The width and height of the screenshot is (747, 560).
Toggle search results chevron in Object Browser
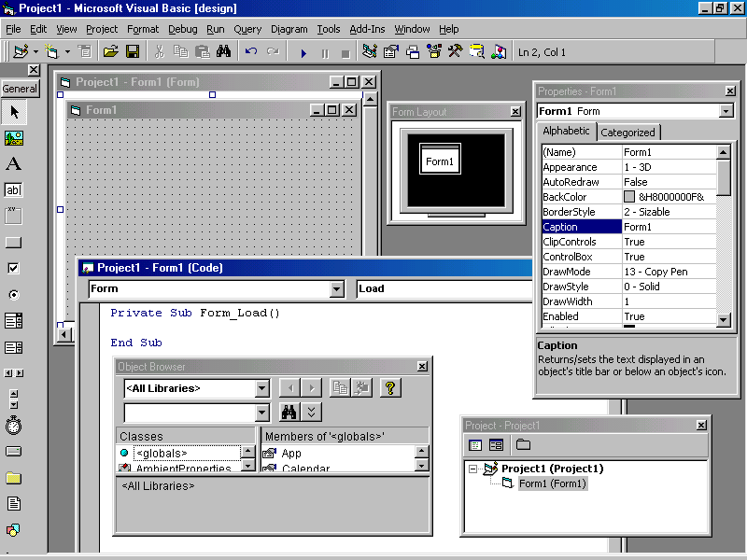[x=312, y=412]
